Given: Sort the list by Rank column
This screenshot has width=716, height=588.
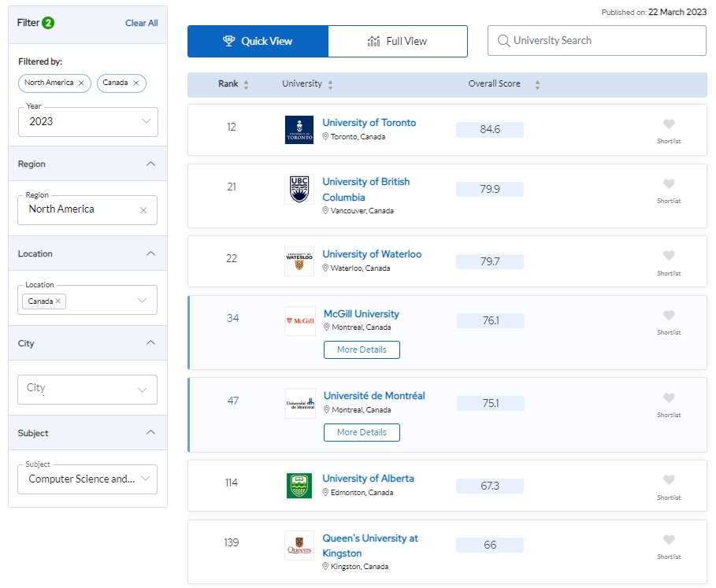Looking at the screenshot, I should (246, 85).
